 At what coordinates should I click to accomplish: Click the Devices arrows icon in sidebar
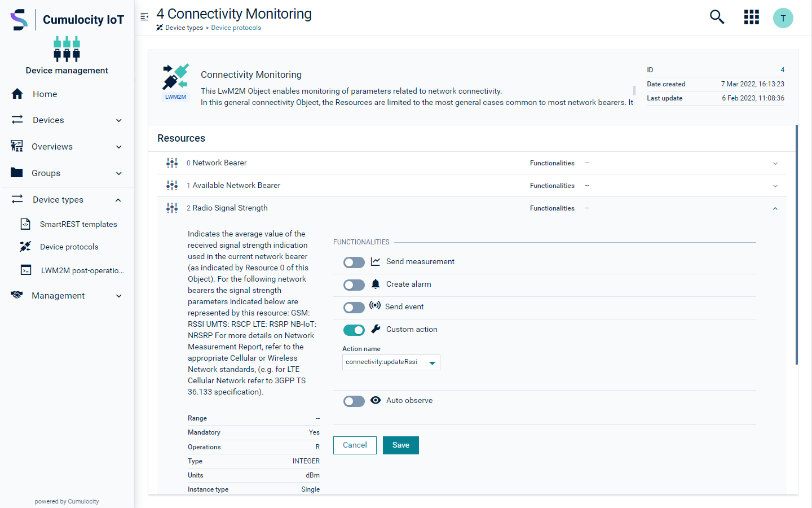click(17, 120)
